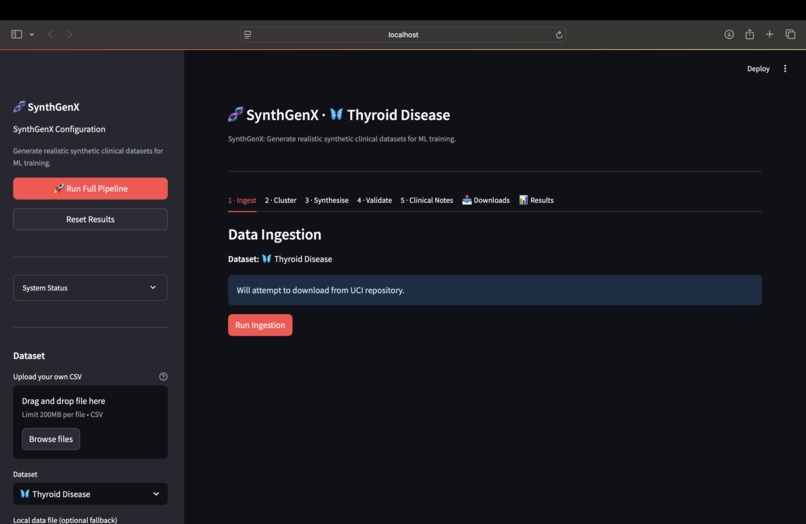Toggle the Safari sidebar icon
This screenshot has width=806, height=524.
tap(16, 34)
